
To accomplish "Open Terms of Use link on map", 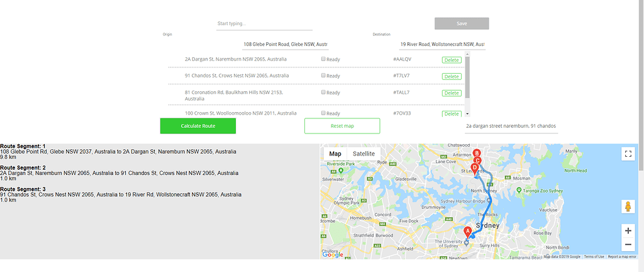I will pos(594,257).
